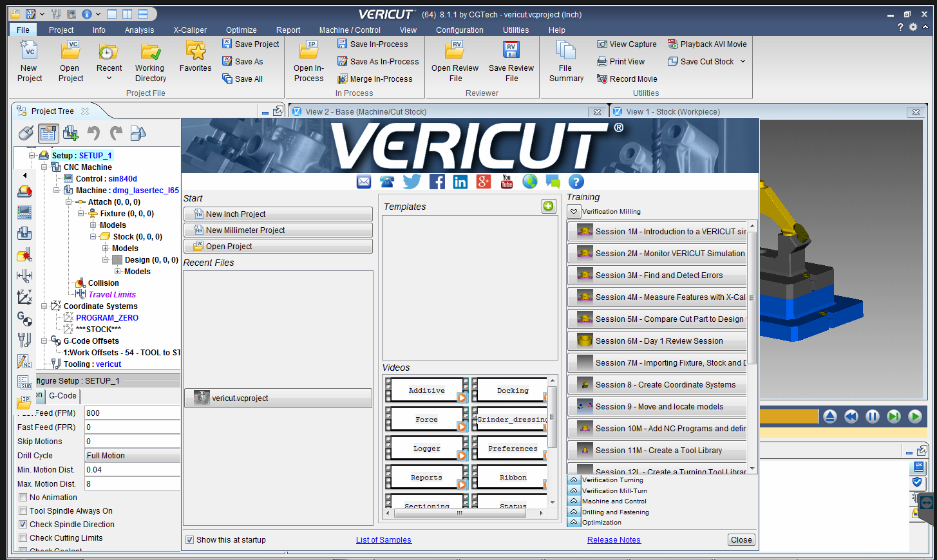
Task: Collapse the Stock (0, 0, 0) tree node
Action: pos(93,236)
